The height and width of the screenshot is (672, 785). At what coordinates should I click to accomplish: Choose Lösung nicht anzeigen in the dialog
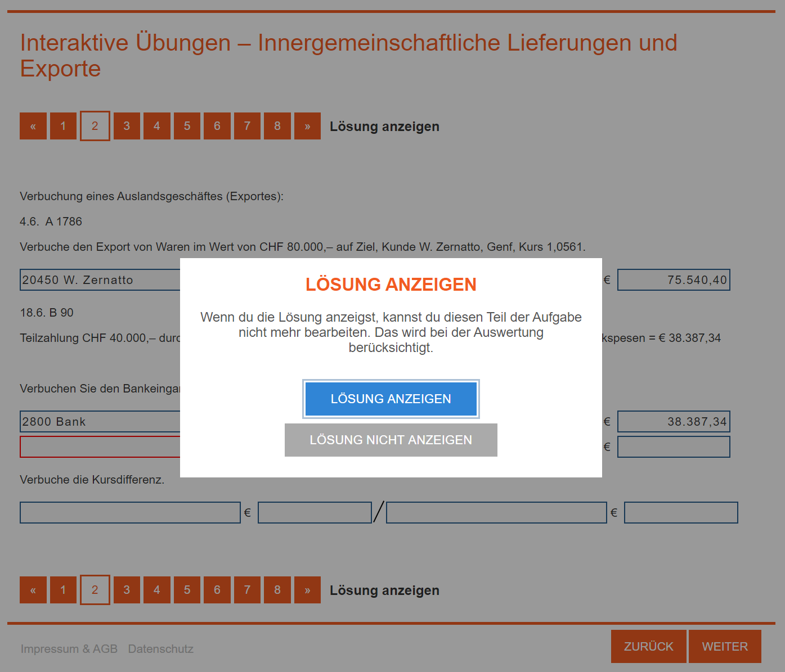click(391, 440)
